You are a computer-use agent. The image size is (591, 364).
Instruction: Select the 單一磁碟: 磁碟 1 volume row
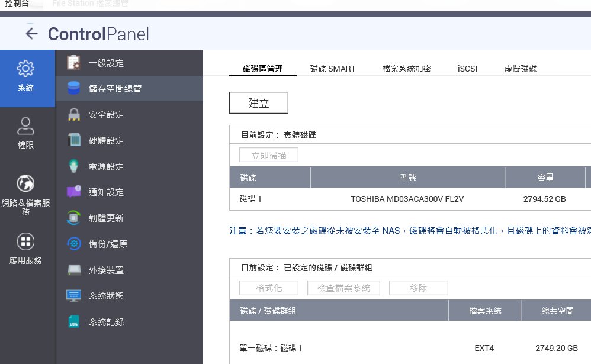271,348
